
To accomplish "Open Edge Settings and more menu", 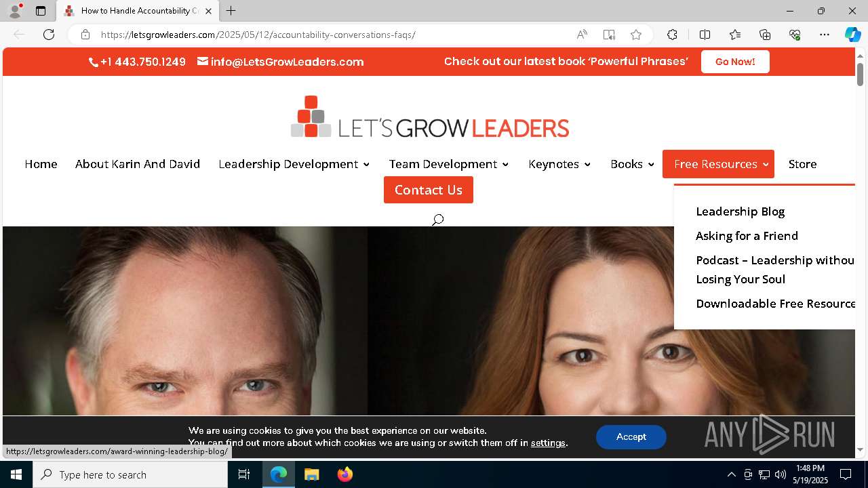I will 825,35.
